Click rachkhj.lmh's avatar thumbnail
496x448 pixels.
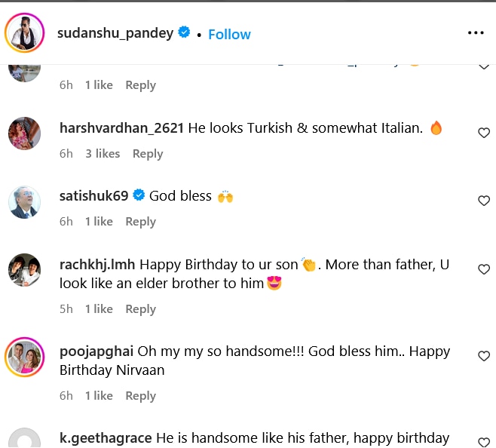(24, 270)
